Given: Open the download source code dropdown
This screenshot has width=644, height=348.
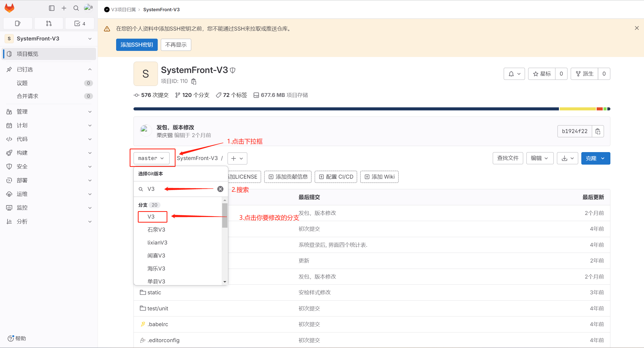Looking at the screenshot, I should point(567,158).
